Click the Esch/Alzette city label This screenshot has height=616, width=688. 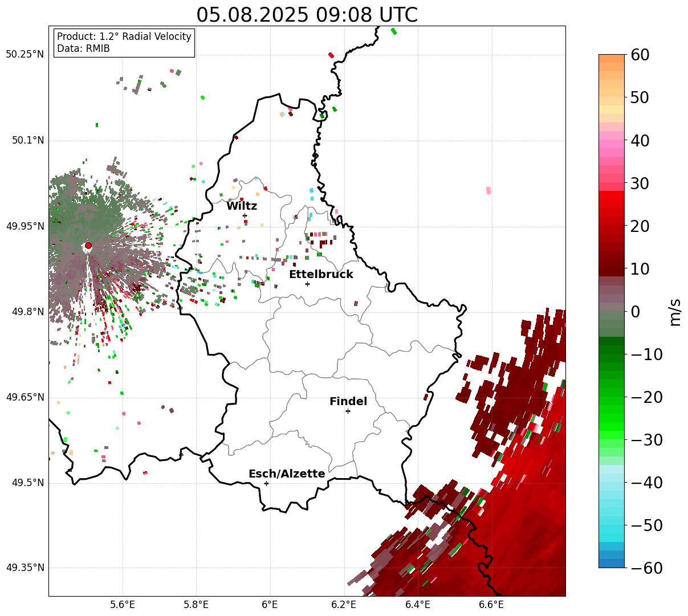[287, 474]
